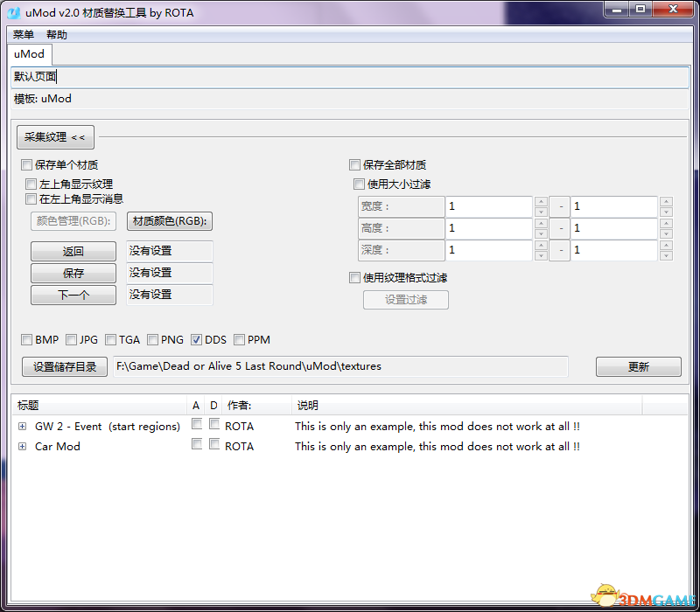This screenshot has height=612, width=700.
Task: Click 没有设置 field next to 下一个
Action: (x=170, y=295)
